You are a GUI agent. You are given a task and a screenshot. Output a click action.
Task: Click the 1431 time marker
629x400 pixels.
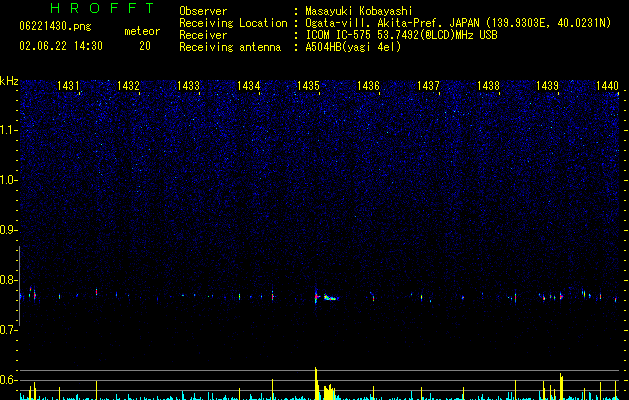coord(68,85)
